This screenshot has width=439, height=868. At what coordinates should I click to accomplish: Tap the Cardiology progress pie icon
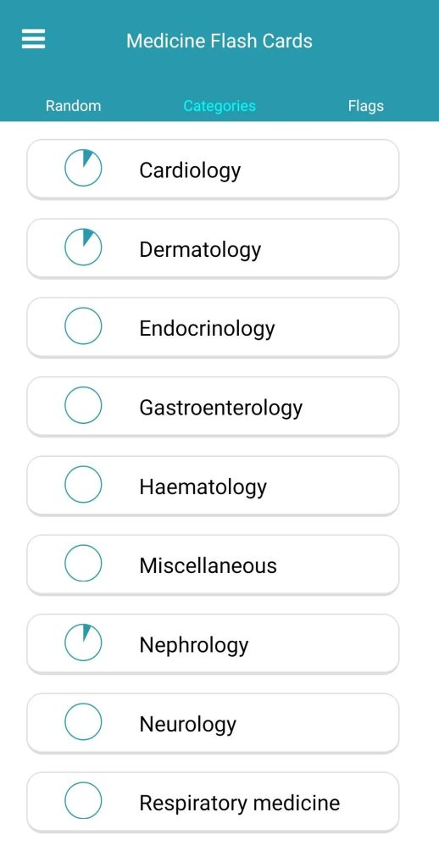83,168
